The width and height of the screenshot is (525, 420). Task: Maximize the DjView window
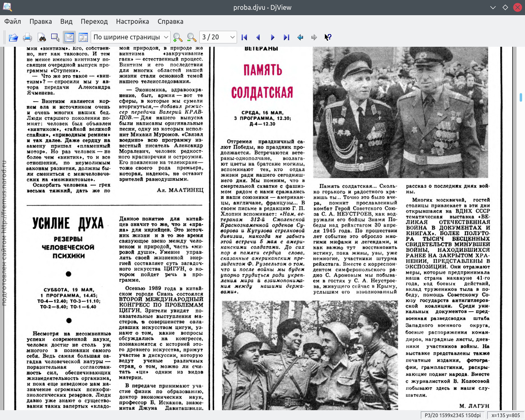[x=505, y=7]
